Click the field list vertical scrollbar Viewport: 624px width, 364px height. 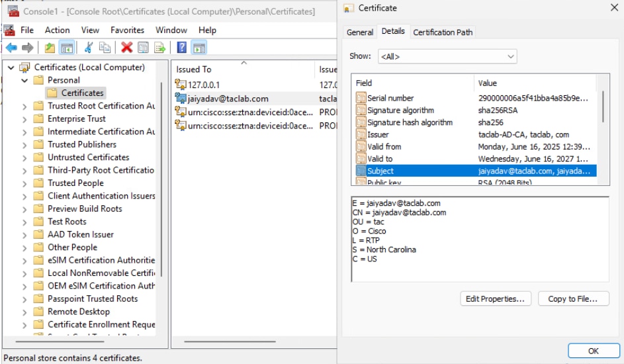click(x=603, y=107)
